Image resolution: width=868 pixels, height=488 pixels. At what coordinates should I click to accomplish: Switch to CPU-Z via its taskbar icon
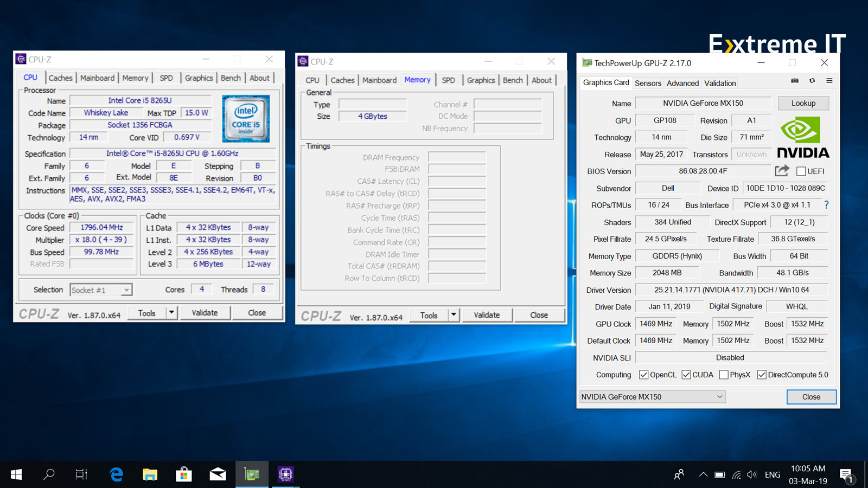point(286,474)
